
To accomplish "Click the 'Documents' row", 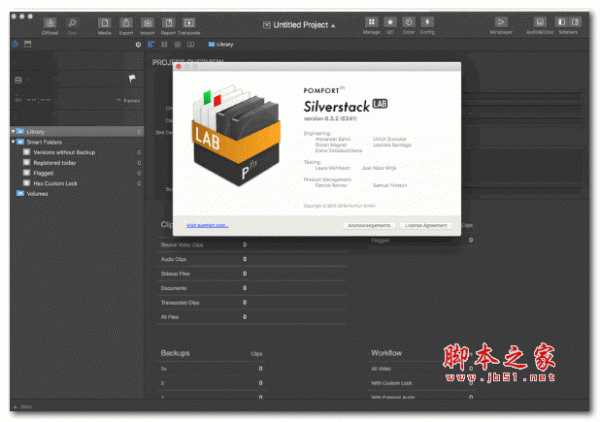I will 251,288.
